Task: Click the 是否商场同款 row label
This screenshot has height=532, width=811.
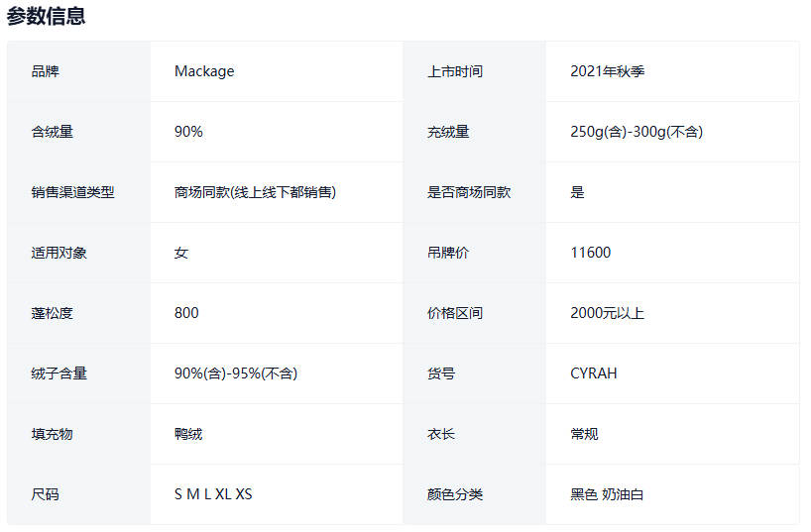Action: click(x=469, y=192)
